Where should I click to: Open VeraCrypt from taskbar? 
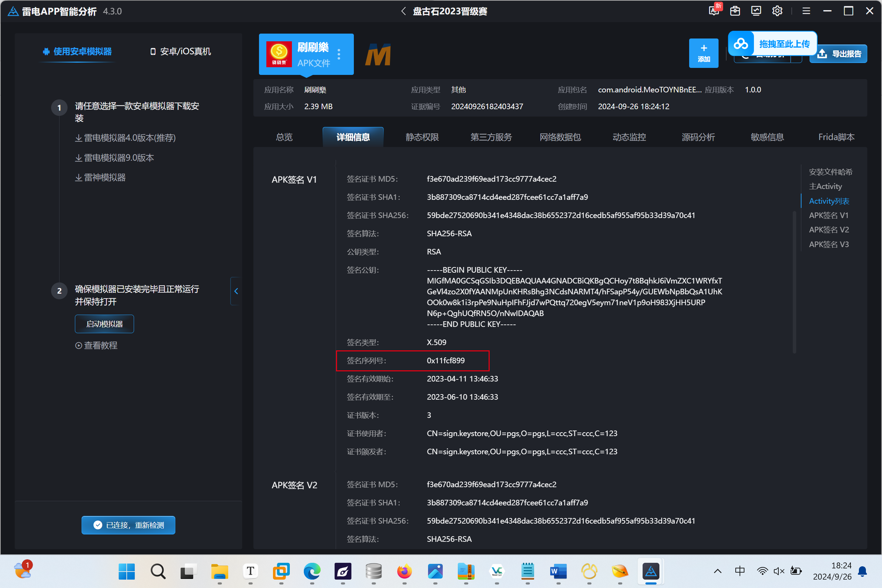click(497, 572)
